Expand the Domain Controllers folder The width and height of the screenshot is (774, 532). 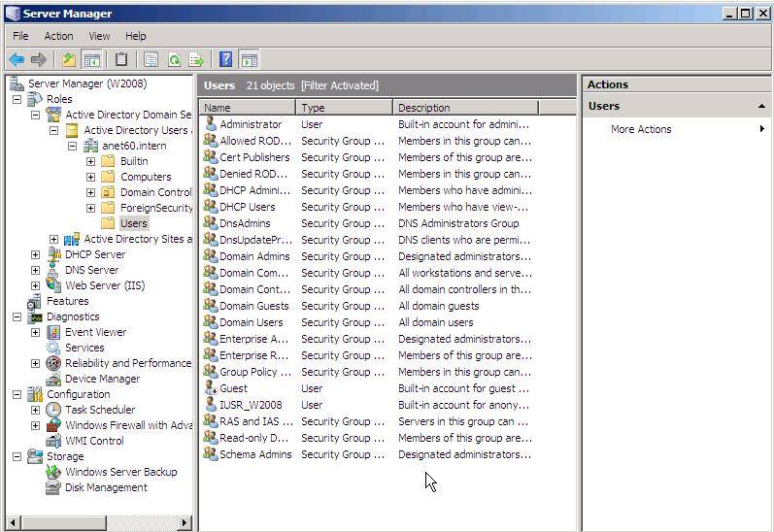coord(91,192)
